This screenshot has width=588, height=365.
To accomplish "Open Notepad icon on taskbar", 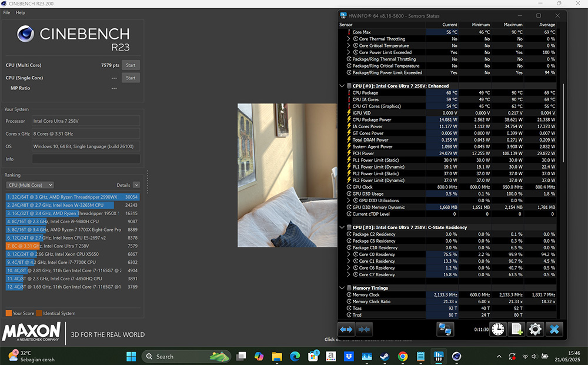I will tap(420, 356).
